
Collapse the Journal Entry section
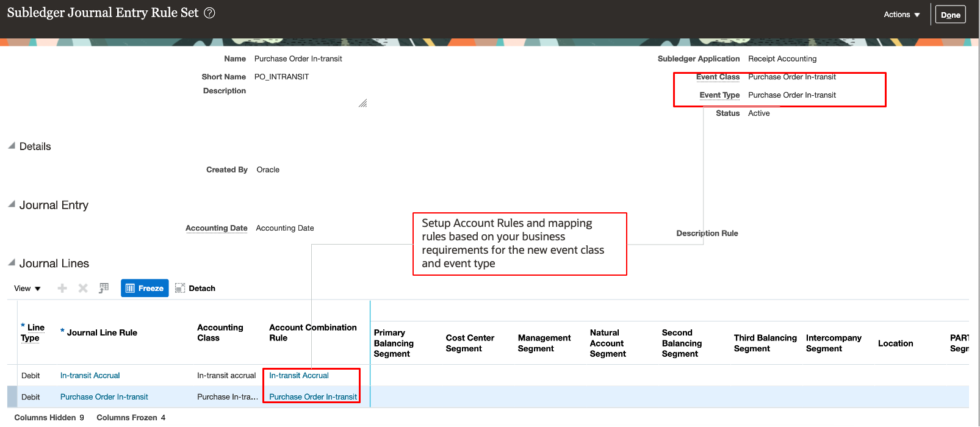point(12,204)
